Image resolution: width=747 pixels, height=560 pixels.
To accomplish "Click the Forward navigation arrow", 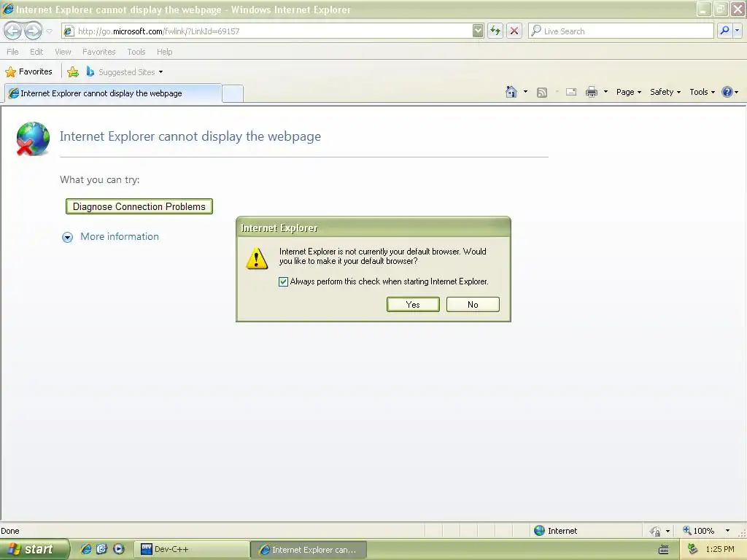I will click(34, 31).
